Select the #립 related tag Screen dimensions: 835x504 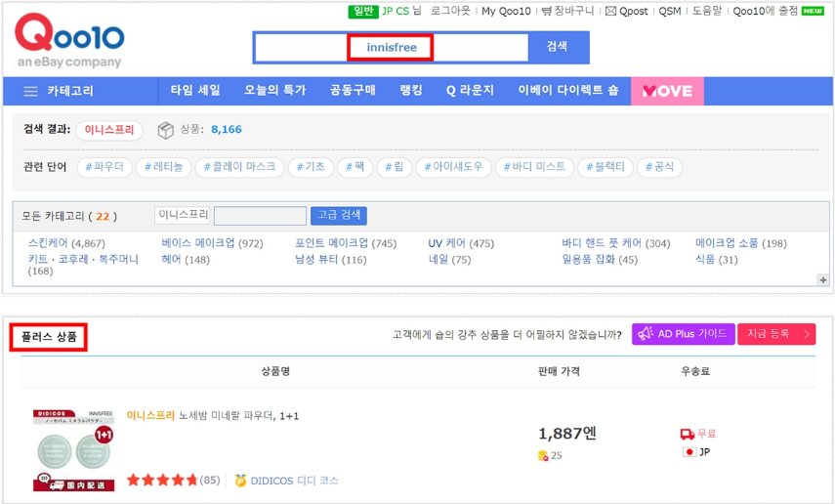coord(395,167)
